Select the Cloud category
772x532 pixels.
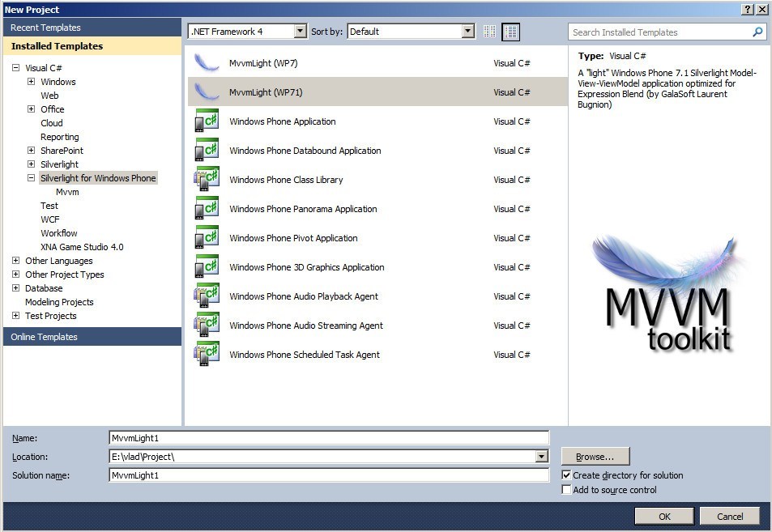point(52,123)
